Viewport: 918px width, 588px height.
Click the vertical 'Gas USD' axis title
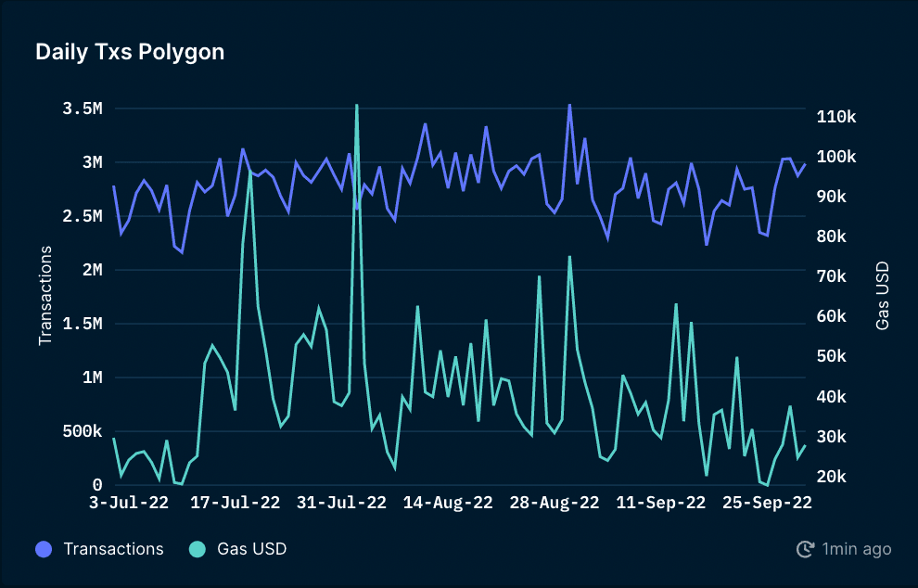tap(882, 296)
